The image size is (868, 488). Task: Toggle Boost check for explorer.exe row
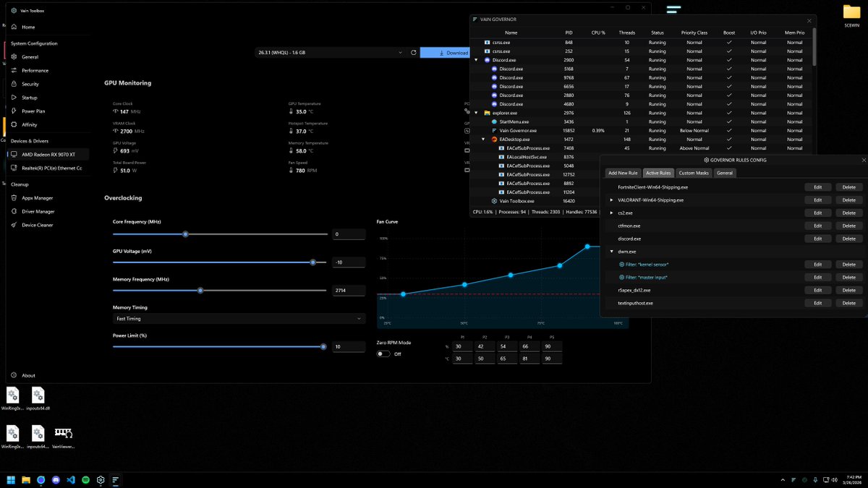(729, 113)
